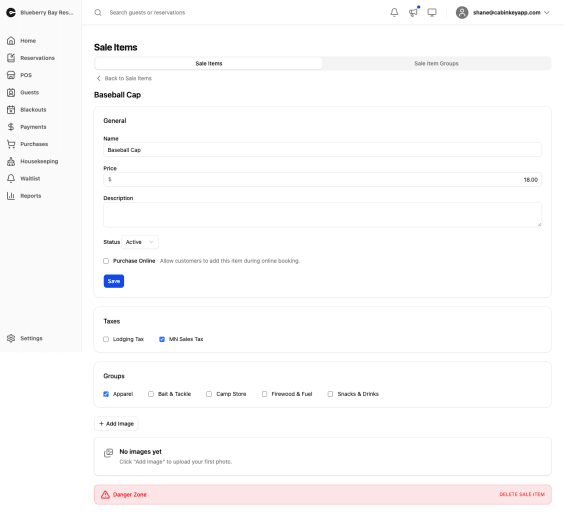Screen dimensions: 564x520
Task: Click the Blueberry Bay resort logo
Action: [11, 13]
